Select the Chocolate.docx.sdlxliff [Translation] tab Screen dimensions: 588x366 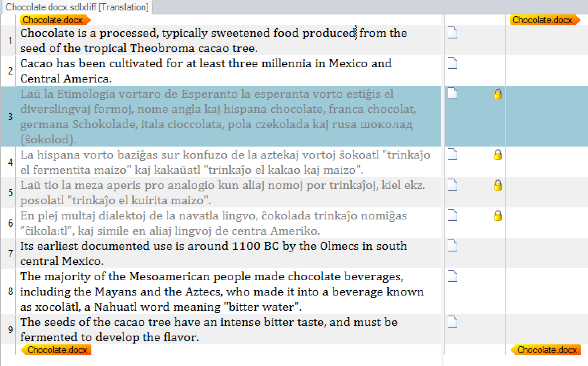click(77, 7)
